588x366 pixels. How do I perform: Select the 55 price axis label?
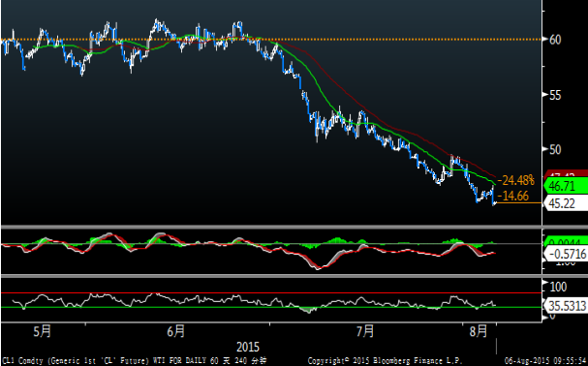tap(555, 95)
